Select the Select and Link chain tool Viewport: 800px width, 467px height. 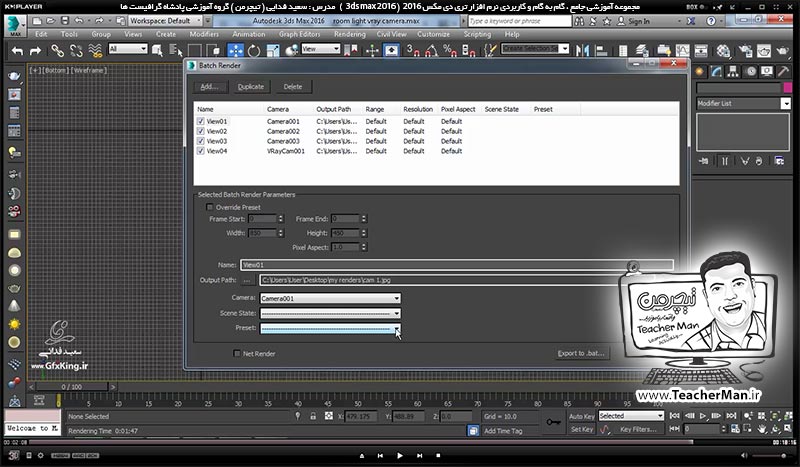(57, 51)
